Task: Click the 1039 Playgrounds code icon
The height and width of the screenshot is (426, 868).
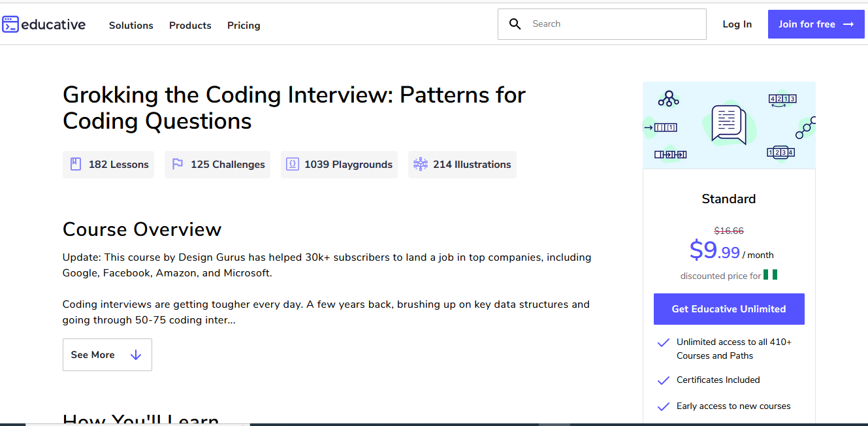Action: pos(293,164)
